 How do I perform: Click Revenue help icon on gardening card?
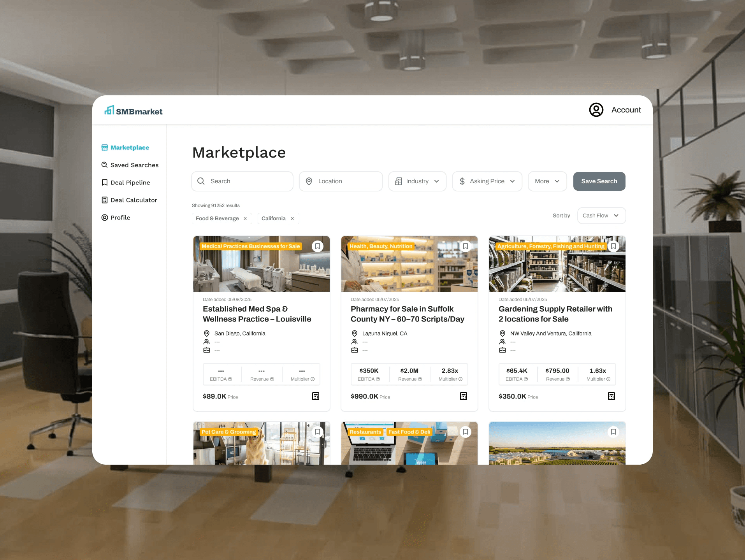(568, 379)
